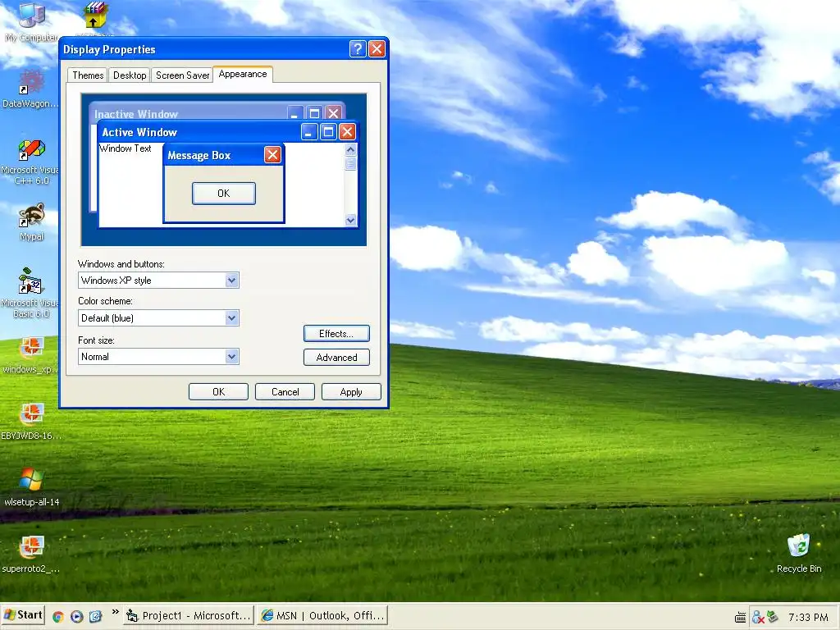This screenshot has width=840, height=630.
Task: Click the taskbar clock showing 7:33 PM
Action: coord(808,617)
